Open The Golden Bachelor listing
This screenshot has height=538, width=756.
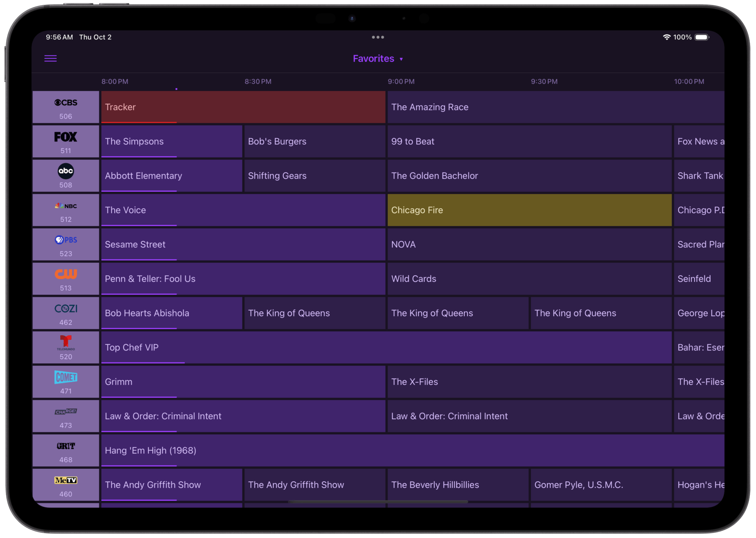[529, 176]
